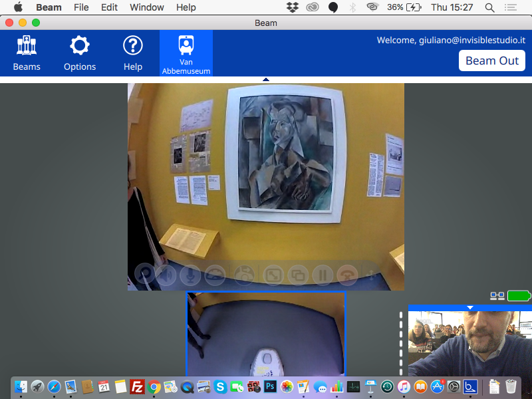The image size is (532, 399).
Task: Collapse the top toolbar with the small arrow
Action: pyautogui.click(x=266, y=79)
